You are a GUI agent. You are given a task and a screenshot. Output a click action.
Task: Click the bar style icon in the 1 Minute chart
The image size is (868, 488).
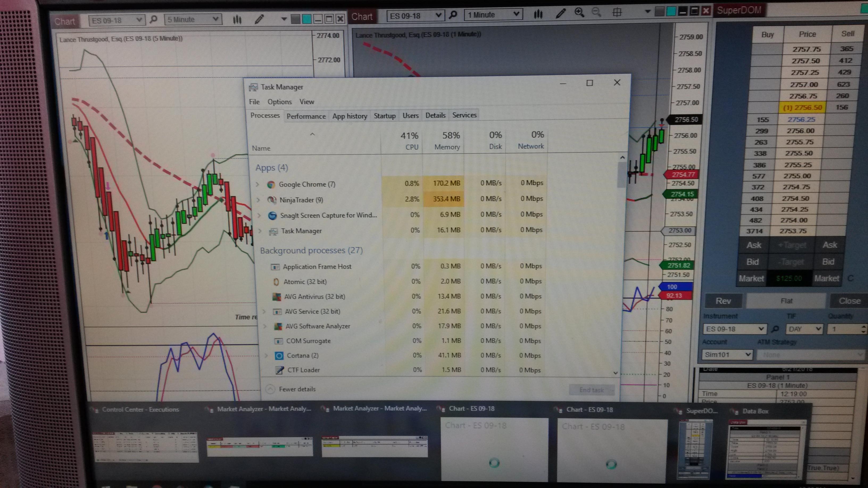[x=538, y=14]
